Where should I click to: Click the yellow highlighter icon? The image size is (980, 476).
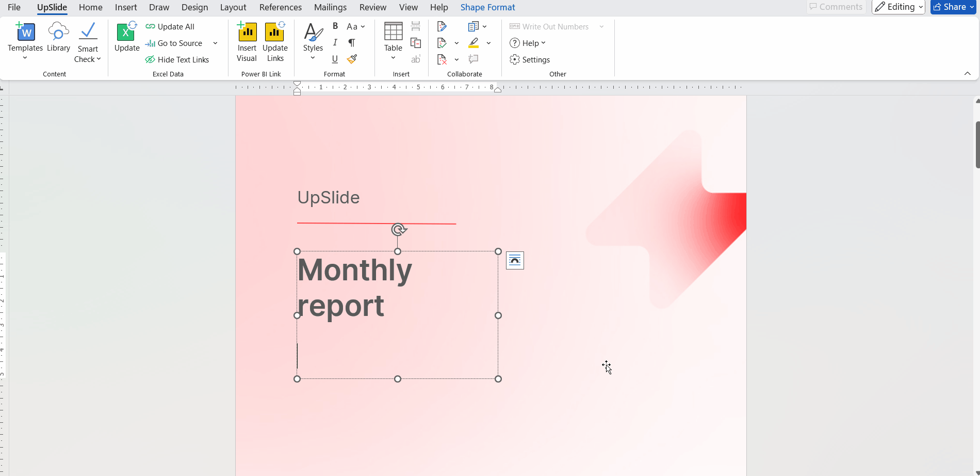(473, 43)
